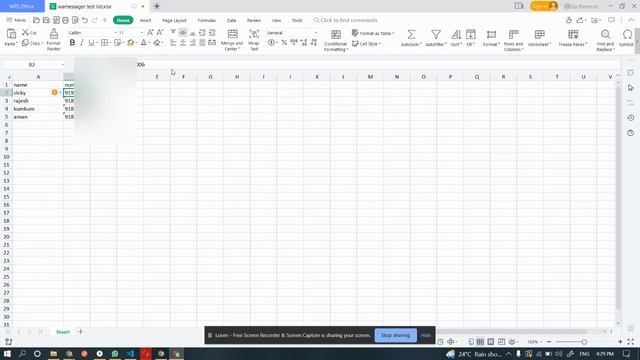Switch to the View tab
Viewport: 640px width, 360px height.
(276, 20)
